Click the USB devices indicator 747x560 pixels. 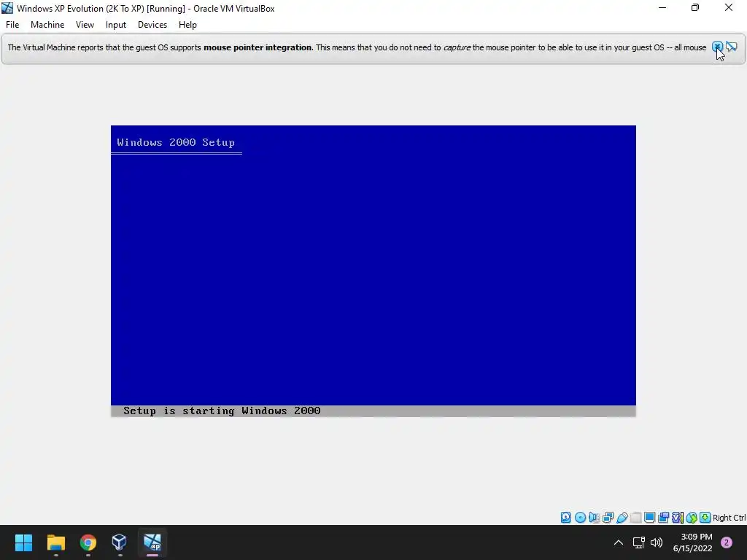tap(622, 517)
